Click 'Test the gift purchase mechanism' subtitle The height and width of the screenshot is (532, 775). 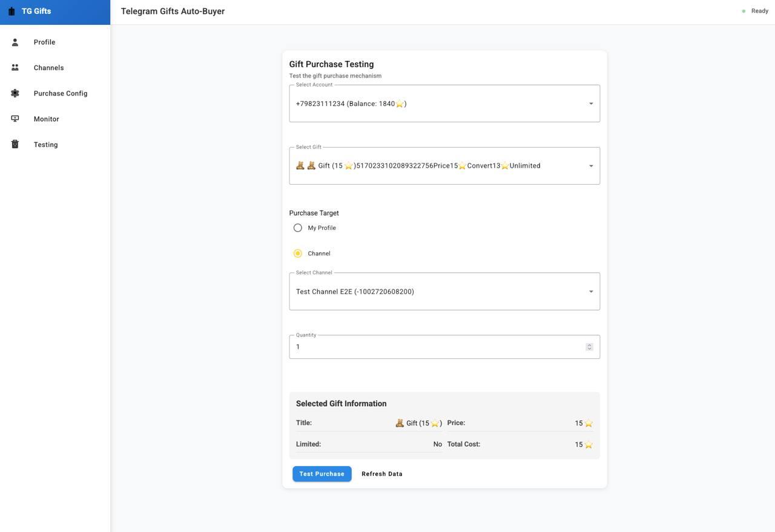click(x=335, y=76)
